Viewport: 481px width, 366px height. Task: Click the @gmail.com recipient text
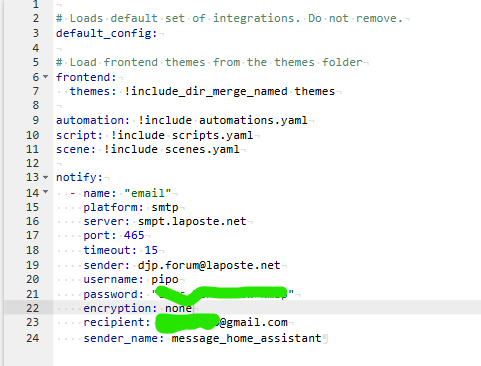254,323
